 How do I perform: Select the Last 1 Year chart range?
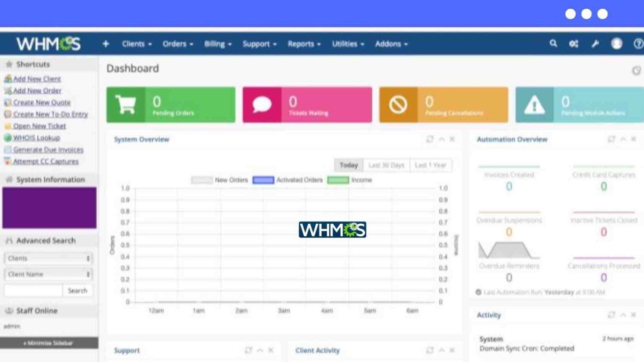click(431, 165)
